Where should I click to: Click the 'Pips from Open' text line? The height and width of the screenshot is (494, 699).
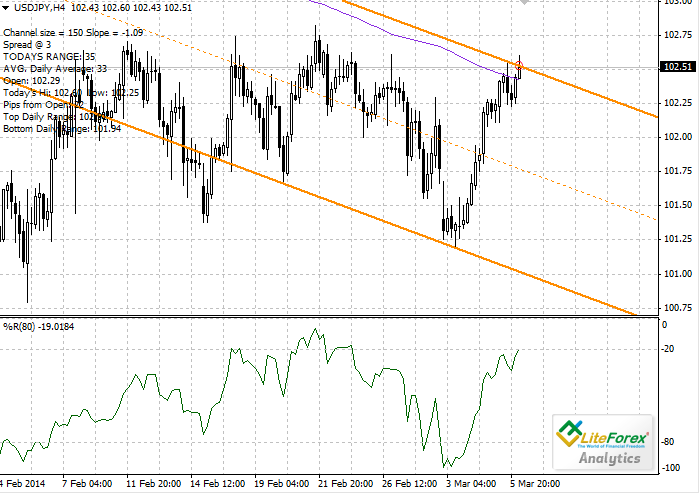click(x=43, y=105)
